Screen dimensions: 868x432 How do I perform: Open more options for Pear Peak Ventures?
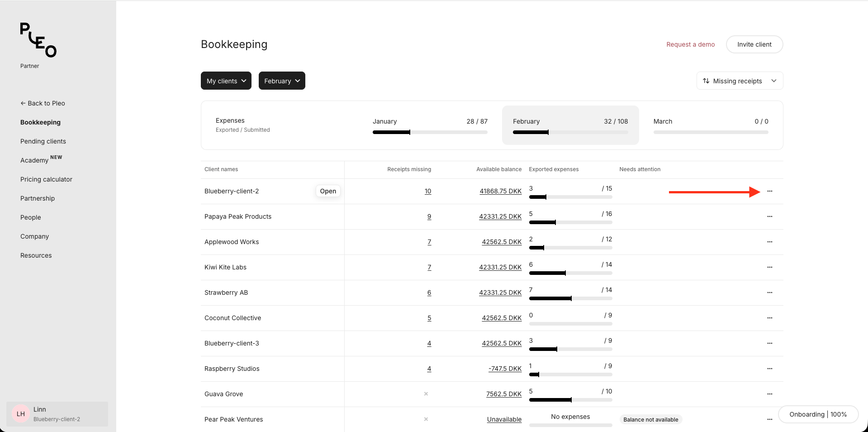[769, 419]
